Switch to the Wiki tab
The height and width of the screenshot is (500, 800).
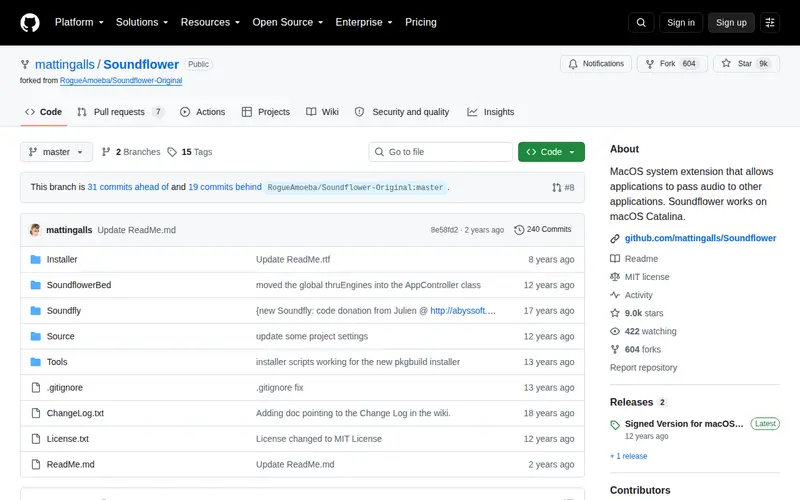point(322,112)
